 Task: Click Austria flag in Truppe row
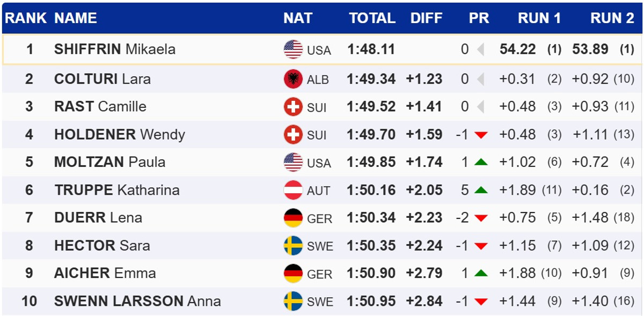[x=293, y=190]
